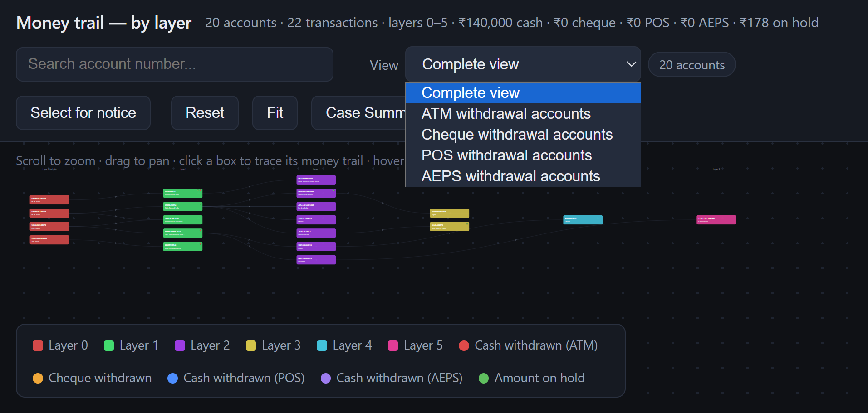Click the Cash withdrawn (ATM) legend dot

pyautogui.click(x=464, y=346)
